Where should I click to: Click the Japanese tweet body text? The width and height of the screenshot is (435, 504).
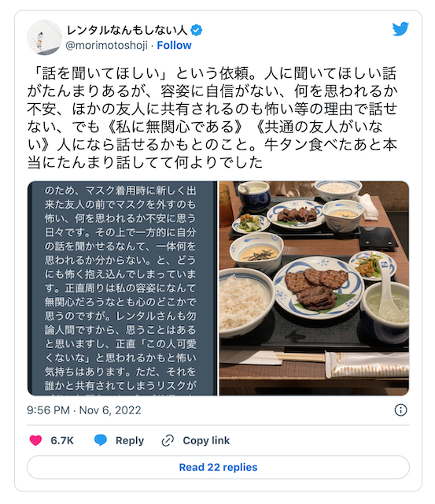pos(212,117)
